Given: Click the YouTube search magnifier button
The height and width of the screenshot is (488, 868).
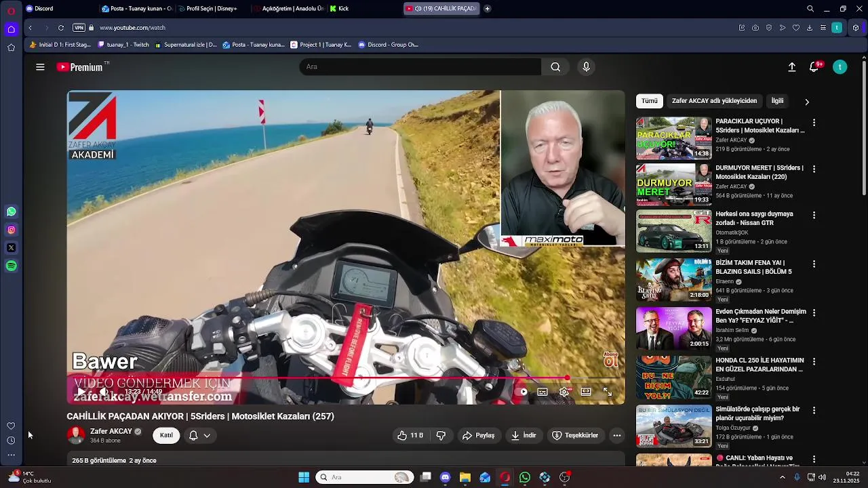Looking at the screenshot, I should pos(555,66).
